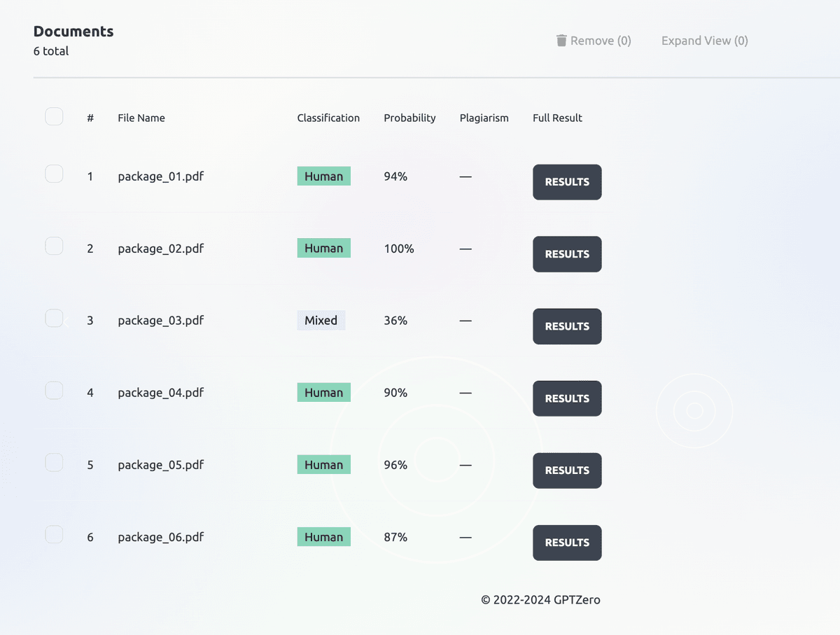Click the Probability column header

point(409,118)
